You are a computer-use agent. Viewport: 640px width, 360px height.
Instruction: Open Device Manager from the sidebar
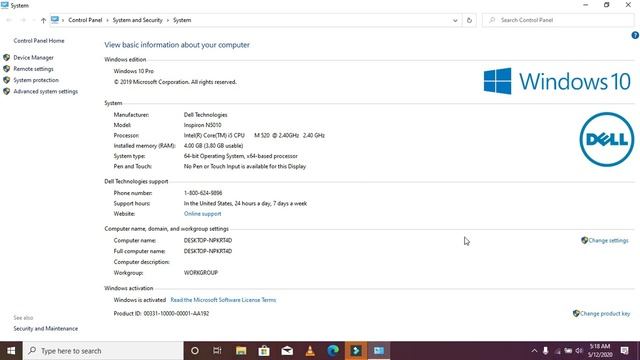33,58
